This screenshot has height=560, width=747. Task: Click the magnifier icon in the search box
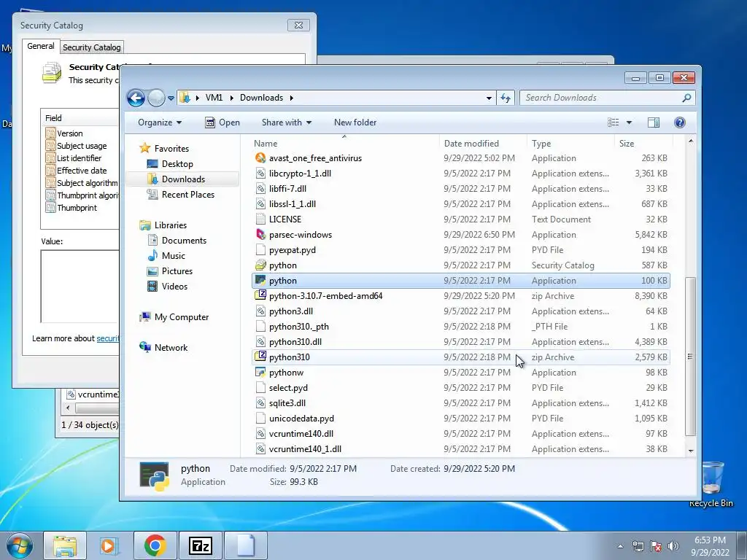[686, 98]
